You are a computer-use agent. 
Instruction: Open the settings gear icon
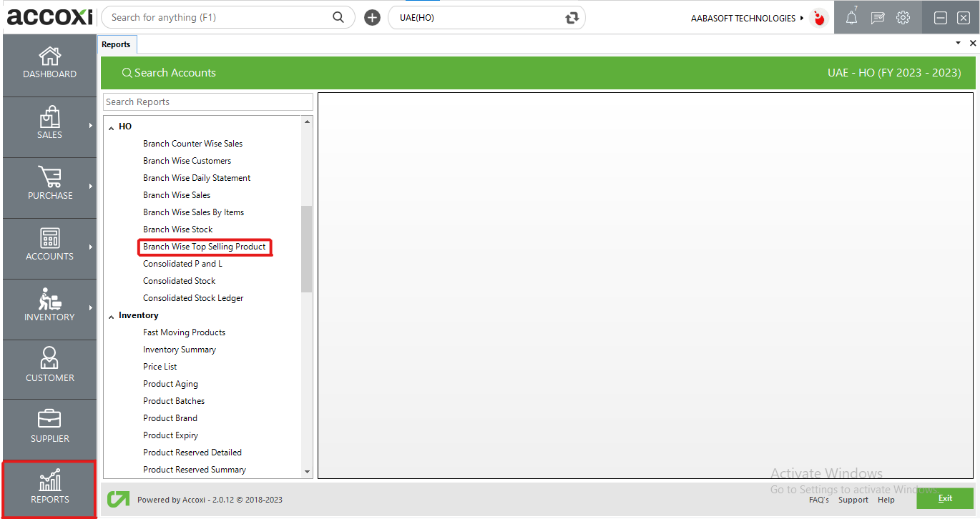coord(903,18)
